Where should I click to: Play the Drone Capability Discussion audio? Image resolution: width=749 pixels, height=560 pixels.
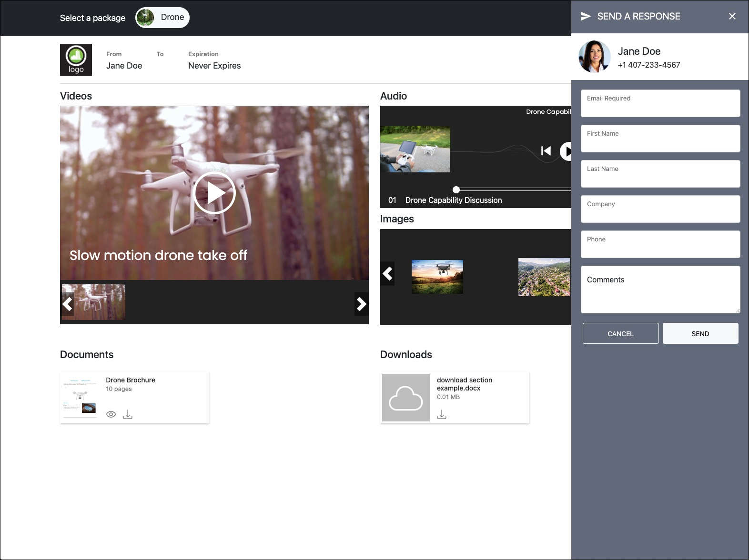point(566,151)
